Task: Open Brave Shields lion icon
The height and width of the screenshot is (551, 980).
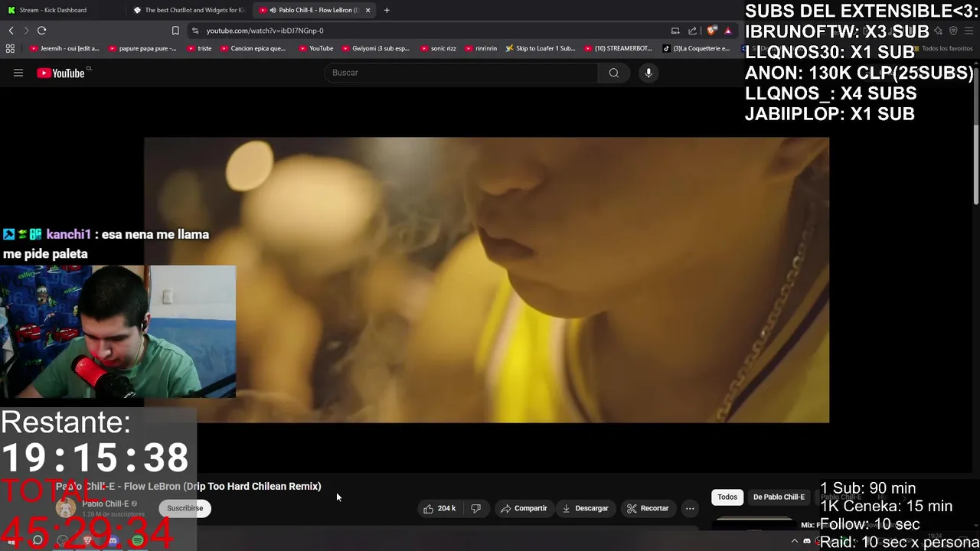Action: pos(712,31)
